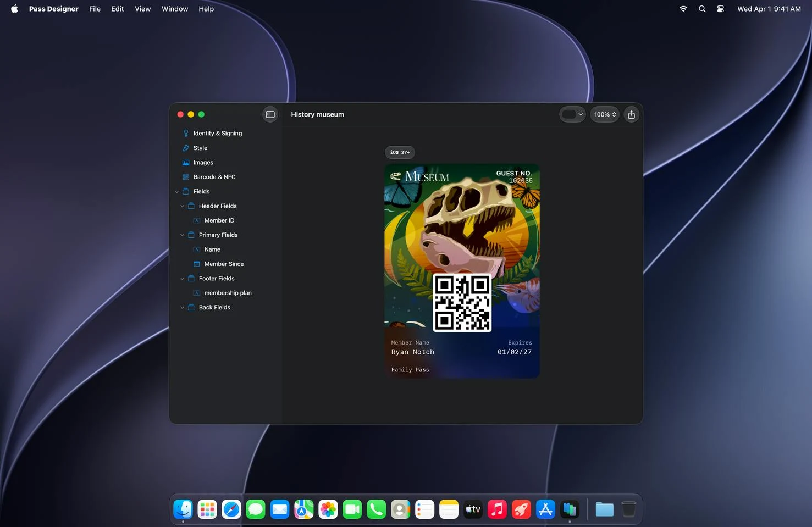Click the Family Pass text on pass

(x=410, y=370)
